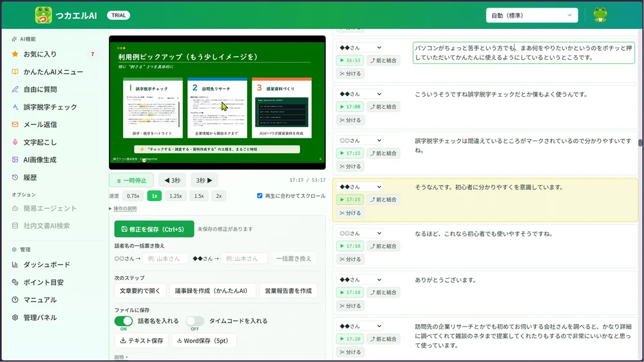Open マニュアル help item
This screenshot has height=362, width=644.
click(54, 300)
